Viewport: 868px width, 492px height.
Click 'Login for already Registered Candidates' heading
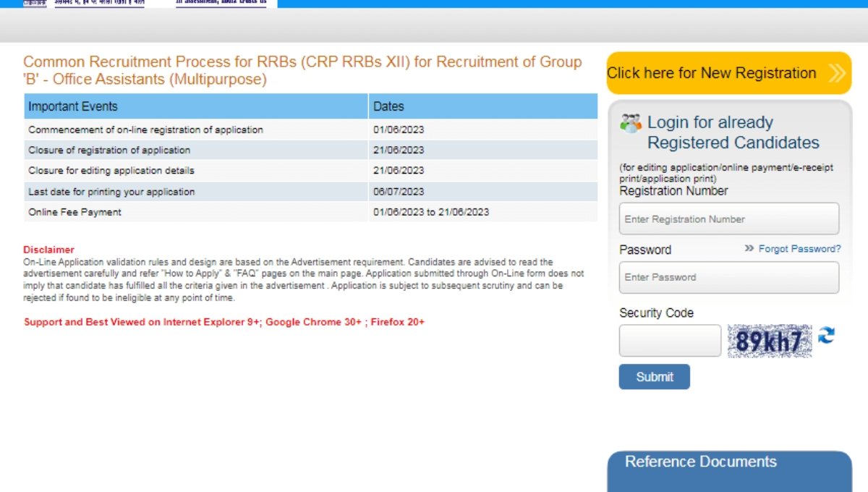point(733,132)
